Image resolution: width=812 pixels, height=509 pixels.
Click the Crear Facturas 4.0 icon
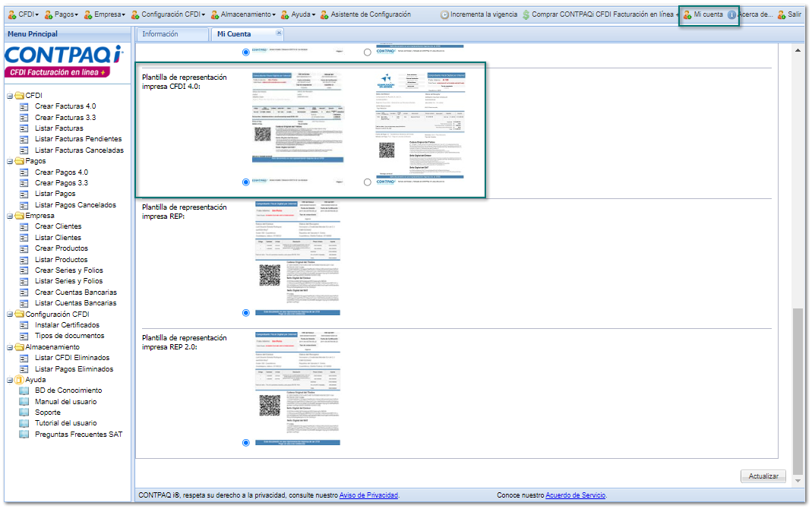[24, 106]
